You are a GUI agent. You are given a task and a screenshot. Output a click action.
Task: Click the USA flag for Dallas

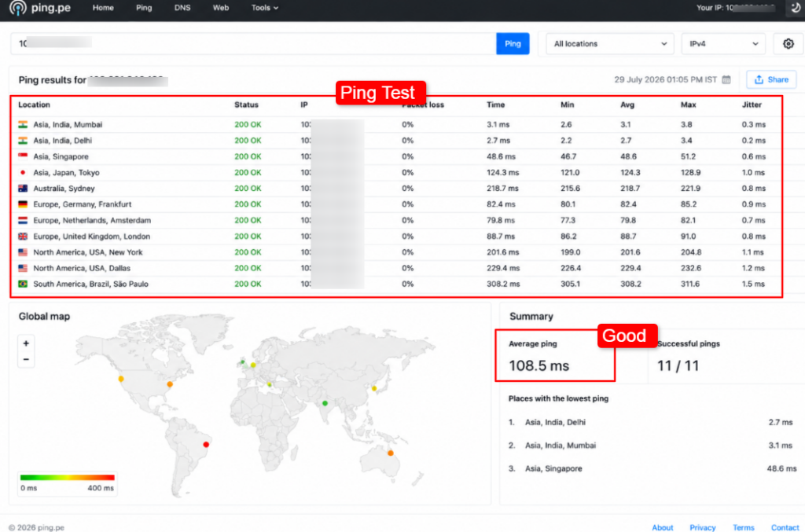tap(23, 268)
